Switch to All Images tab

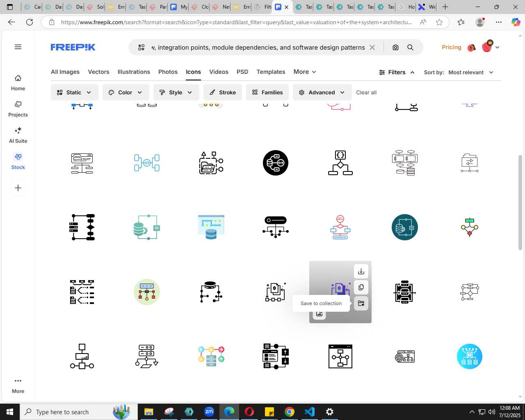coord(65,72)
